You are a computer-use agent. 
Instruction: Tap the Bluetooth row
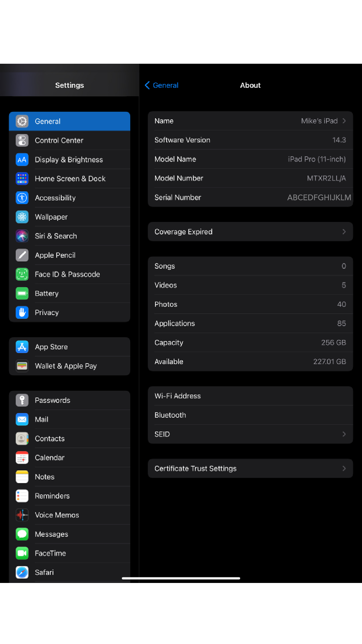[x=250, y=415]
